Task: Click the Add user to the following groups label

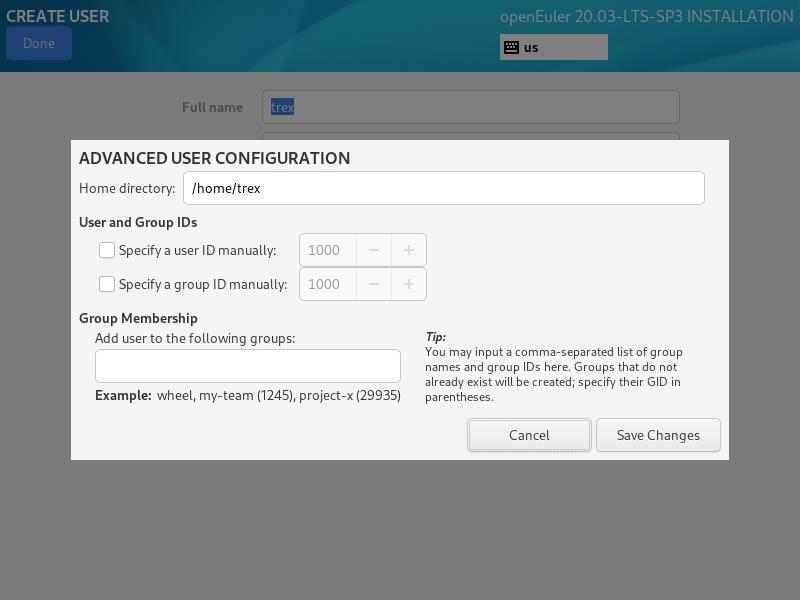Action: point(195,338)
